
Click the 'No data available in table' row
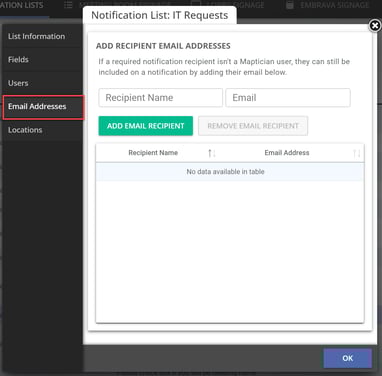point(230,172)
